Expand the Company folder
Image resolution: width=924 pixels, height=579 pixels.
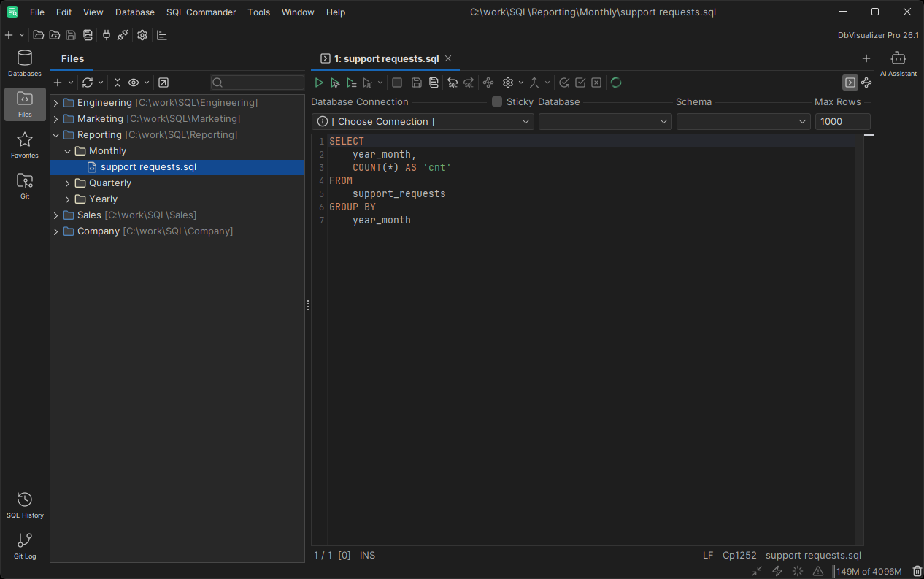tap(55, 231)
